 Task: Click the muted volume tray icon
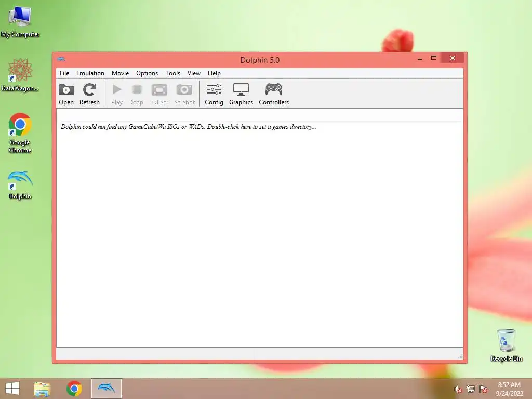[458, 389]
